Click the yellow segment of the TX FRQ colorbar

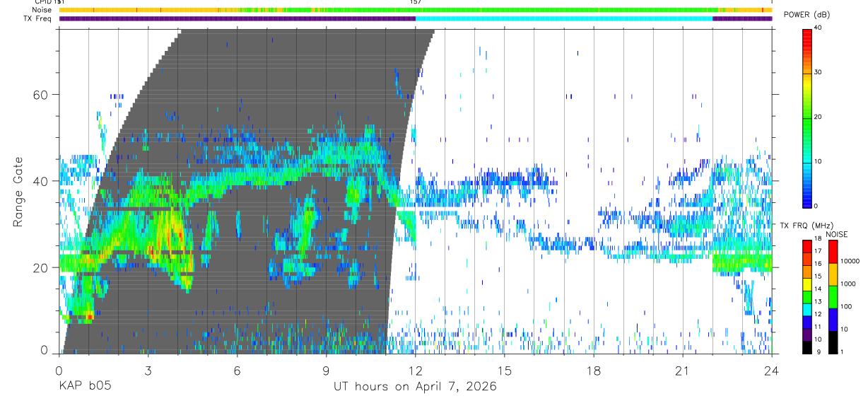807,284
